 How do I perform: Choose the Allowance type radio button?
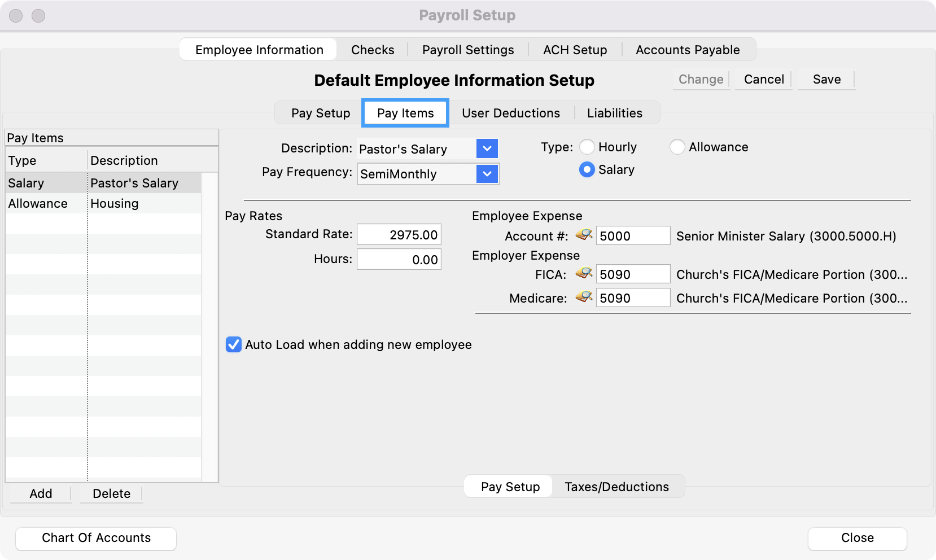[677, 147]
